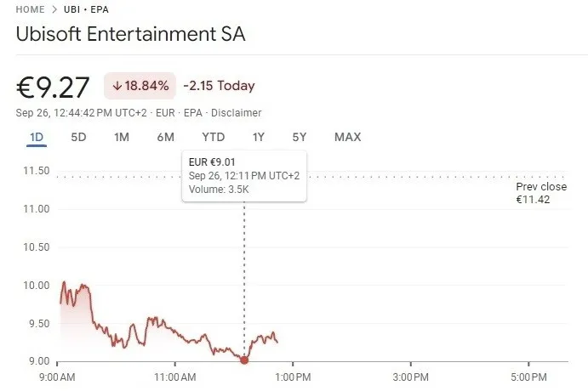Select the 1D time range tab
Image resolution: width=588 pixels, height=391 pixels.
[37, 137]
